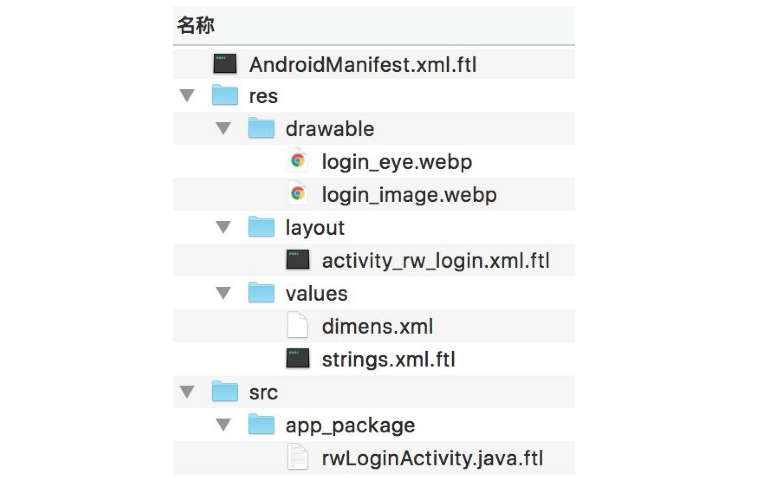Viewport: 759px width, 478px height.
Task: Select the login_eye.webp file name
Action: pyautogui.click(x=396, y=161)
